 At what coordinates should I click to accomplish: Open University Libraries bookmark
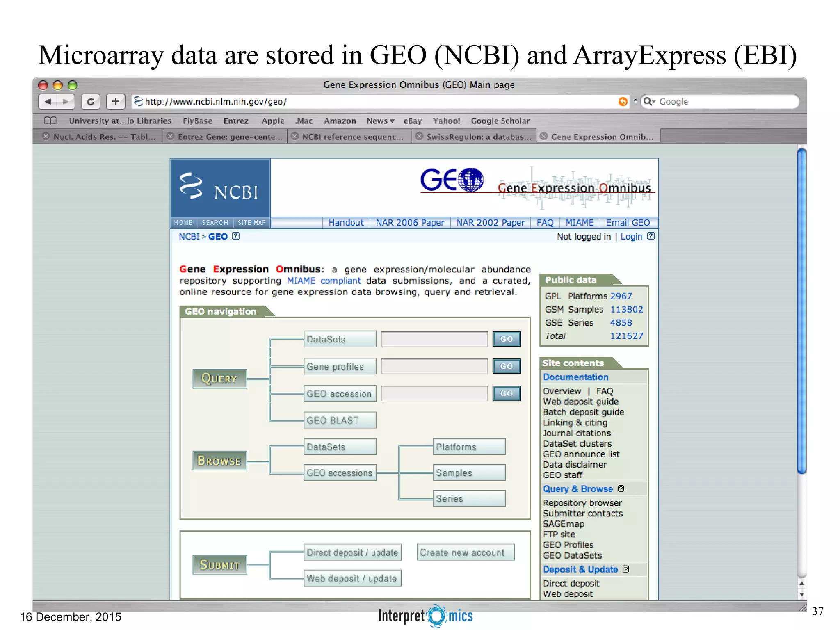click(x=120, y=121)
